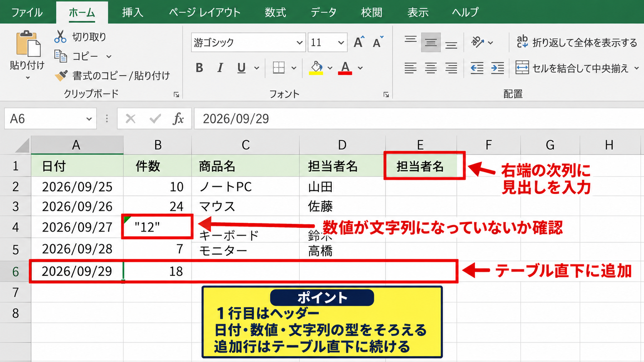This screenshot has width=644, height=362.
Task: Enable wrap text (折り返して全体を表示する)
Action: 577,42
